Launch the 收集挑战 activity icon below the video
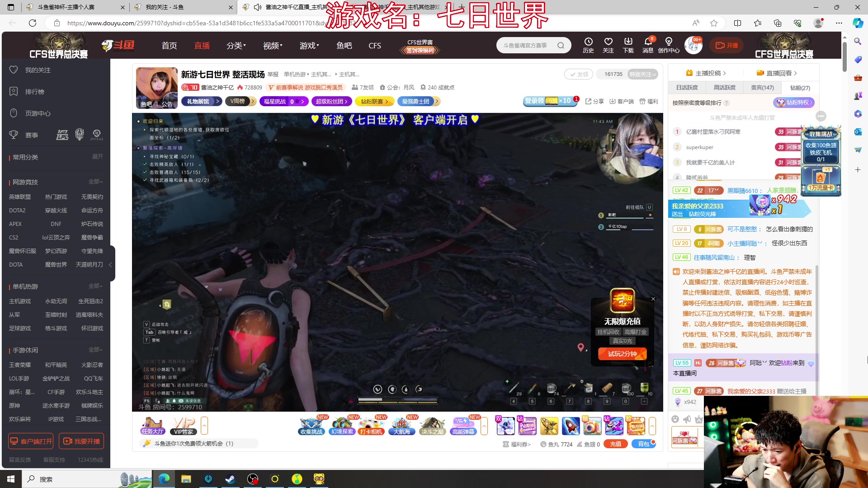868x488 pixels. click(311, 426)
